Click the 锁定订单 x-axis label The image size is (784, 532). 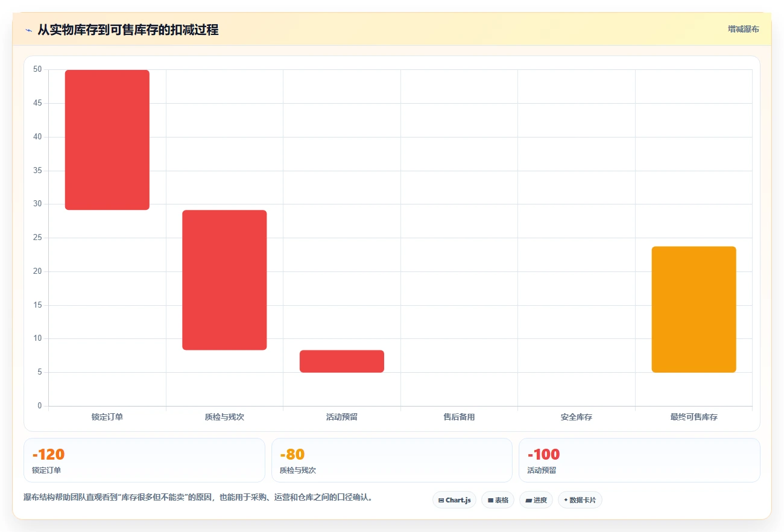(x=107, y=417)
